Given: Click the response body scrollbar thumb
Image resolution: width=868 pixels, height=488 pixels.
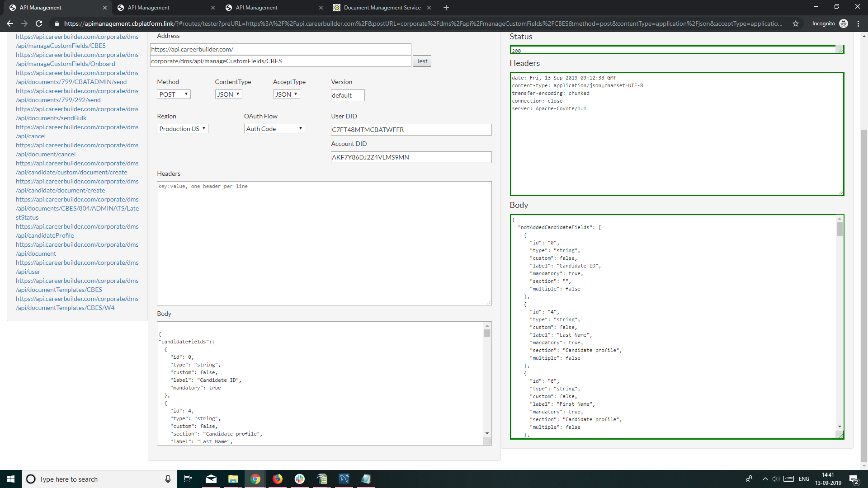Looking at the screenshot, I should [840, 229].
